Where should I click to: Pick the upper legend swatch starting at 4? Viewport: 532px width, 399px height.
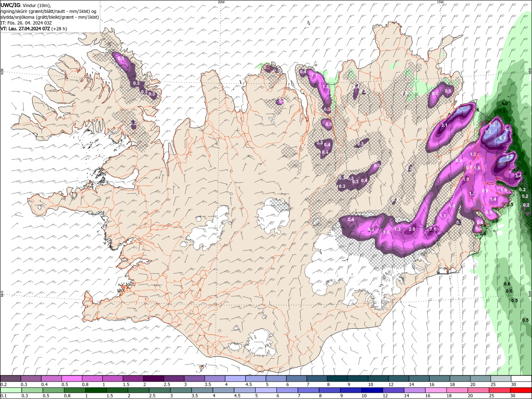click(x=235, y=379)
